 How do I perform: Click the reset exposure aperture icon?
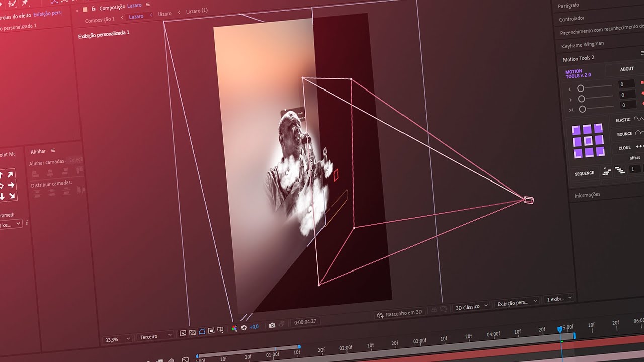244,328
